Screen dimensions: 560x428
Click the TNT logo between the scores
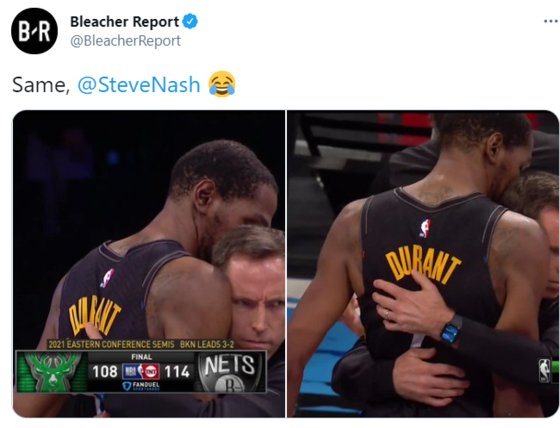150,372
